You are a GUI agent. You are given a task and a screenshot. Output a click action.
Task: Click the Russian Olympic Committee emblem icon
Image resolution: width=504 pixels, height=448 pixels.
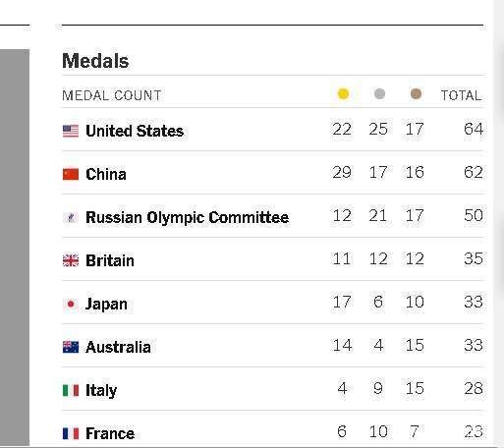(71, 217)
